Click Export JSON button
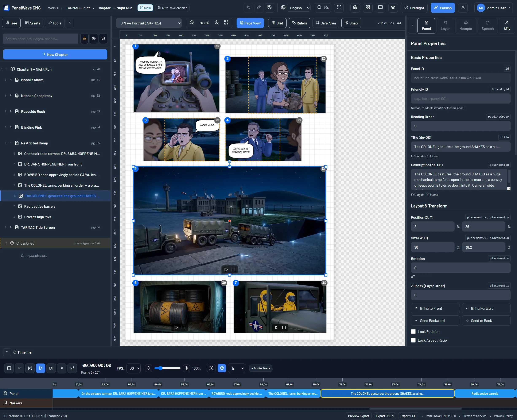Image resolution: width=517 pixels, height=420 pixels. click(385, 416)
